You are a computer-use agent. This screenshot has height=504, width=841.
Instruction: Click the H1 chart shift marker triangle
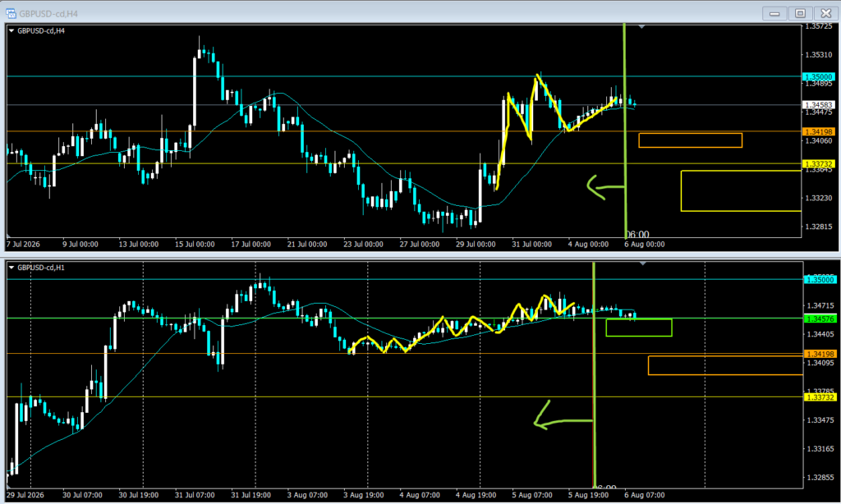pos(642,263)
